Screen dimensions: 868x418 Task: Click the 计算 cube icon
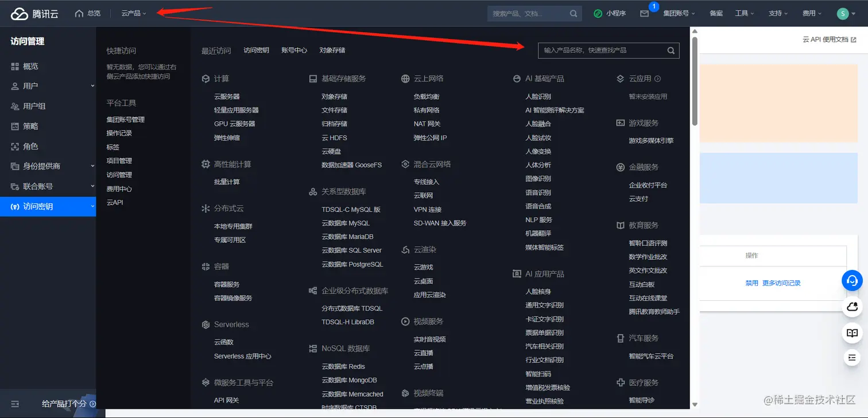(x=206, y=79)
